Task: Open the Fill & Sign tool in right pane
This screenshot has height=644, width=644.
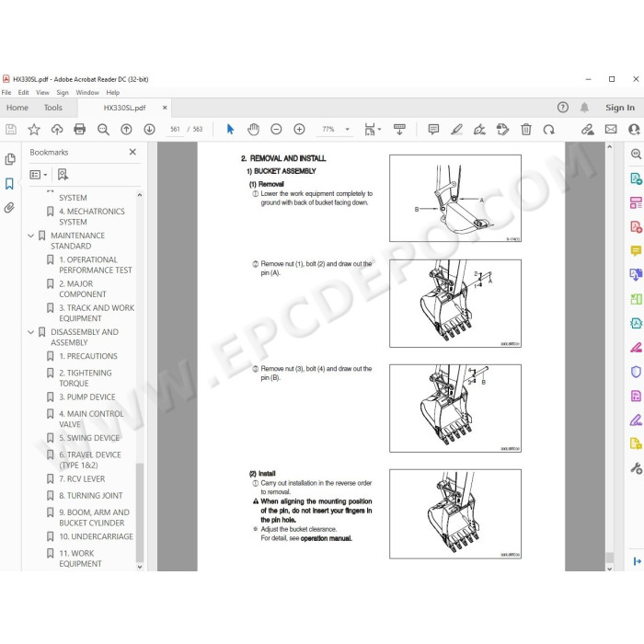Action: coord(636,420)
